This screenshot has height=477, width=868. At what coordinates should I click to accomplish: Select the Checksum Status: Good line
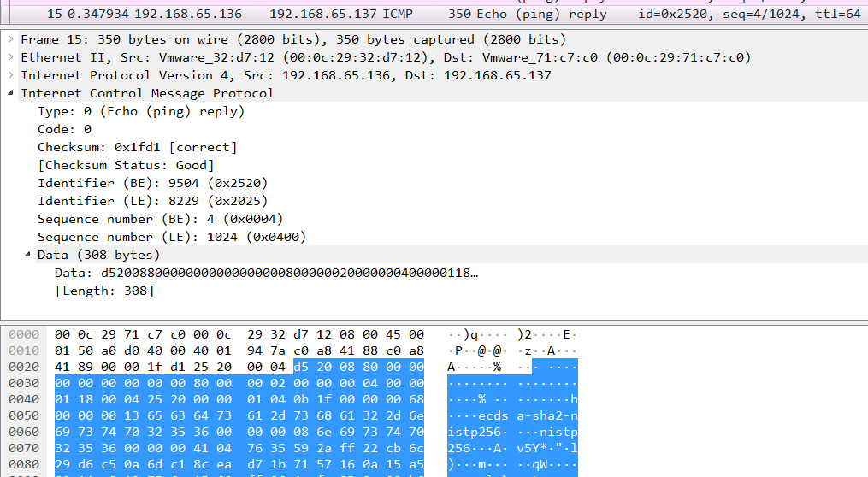(126, 165)
